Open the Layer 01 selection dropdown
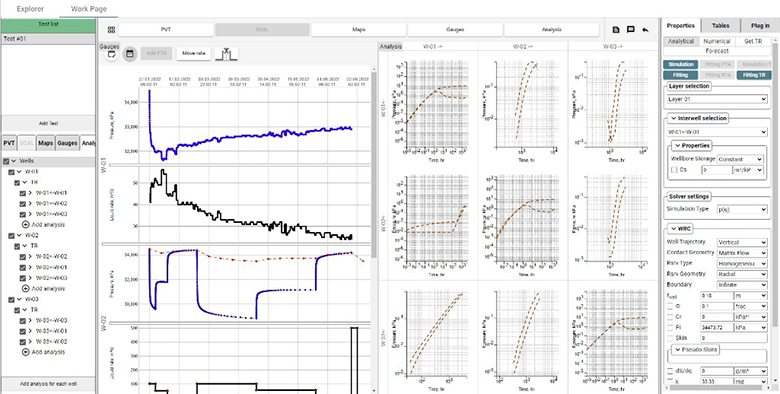Image resolution: width=780 pixels, height=394 pixels. tap(717, 99)
